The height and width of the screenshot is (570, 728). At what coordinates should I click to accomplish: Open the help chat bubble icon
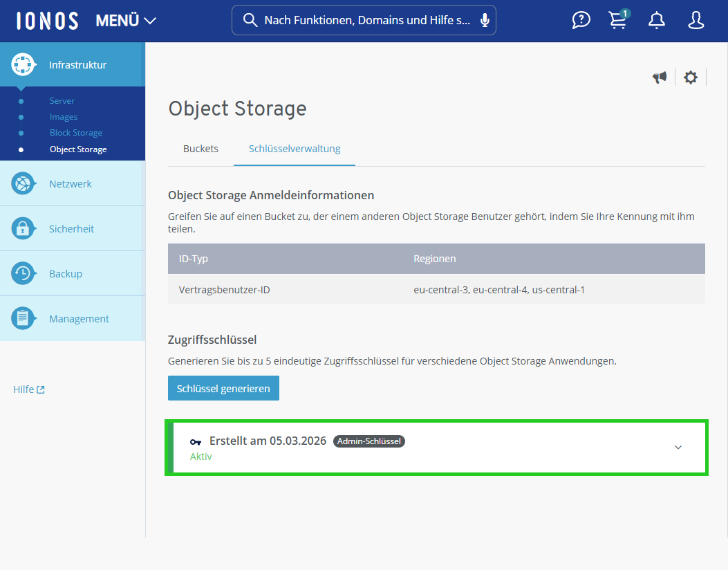point(581,20)
